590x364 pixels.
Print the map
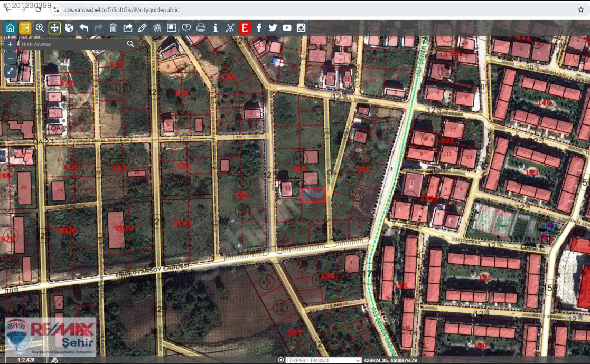201,28
